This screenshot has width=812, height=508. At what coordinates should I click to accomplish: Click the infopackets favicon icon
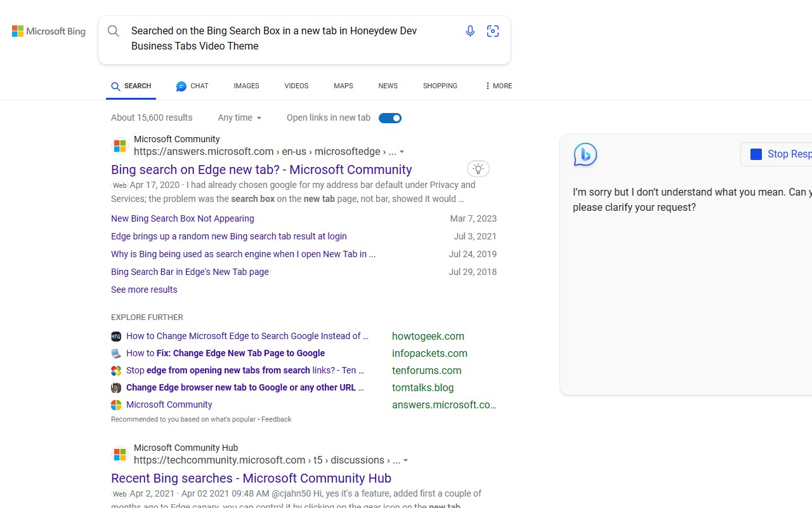(116, 354)
